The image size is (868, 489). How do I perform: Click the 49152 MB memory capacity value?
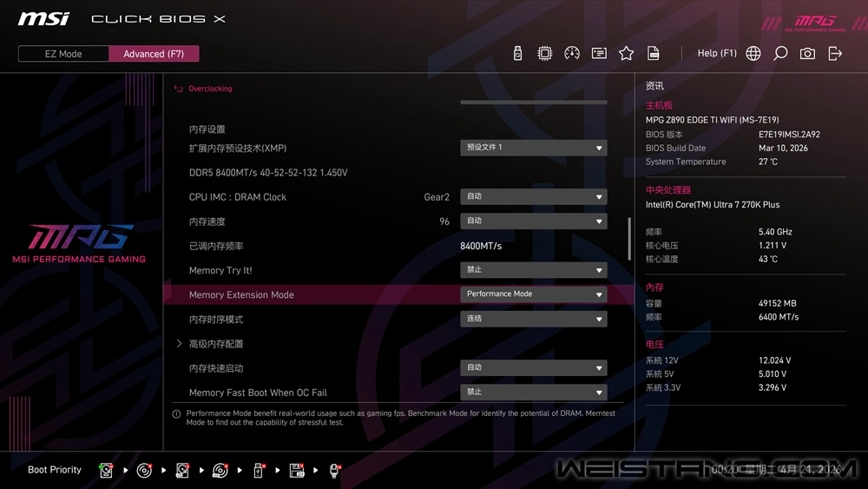(x=777, y=303)
